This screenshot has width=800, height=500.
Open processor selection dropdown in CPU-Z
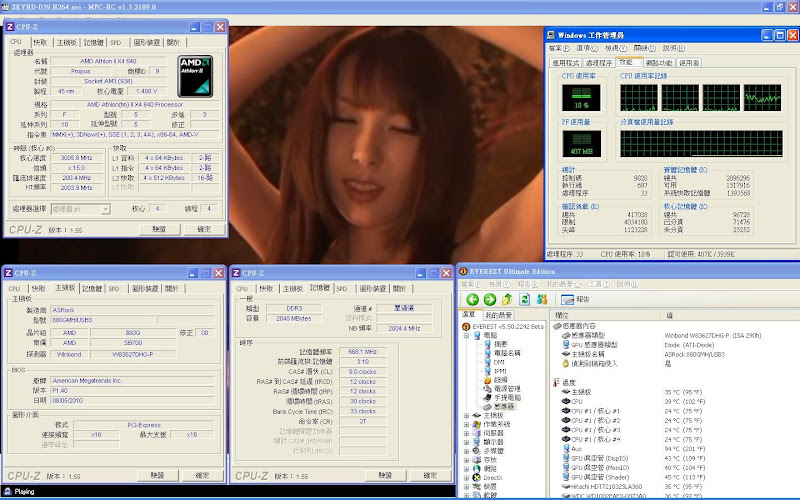click(x=105, y=209)
